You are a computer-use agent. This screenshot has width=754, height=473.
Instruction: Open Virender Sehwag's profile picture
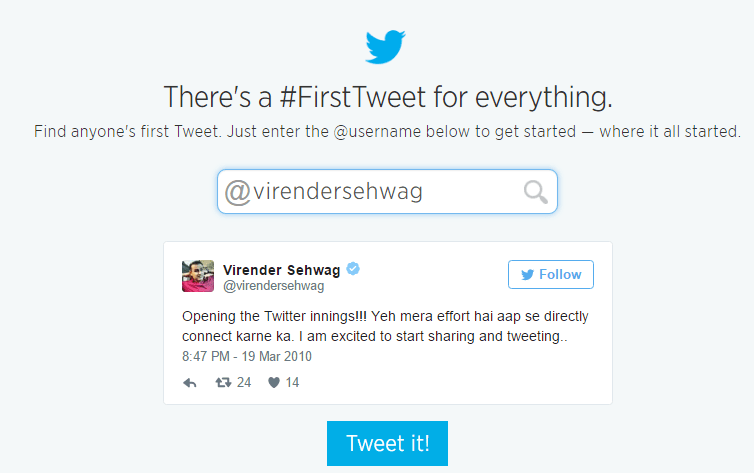click(198, 276)
